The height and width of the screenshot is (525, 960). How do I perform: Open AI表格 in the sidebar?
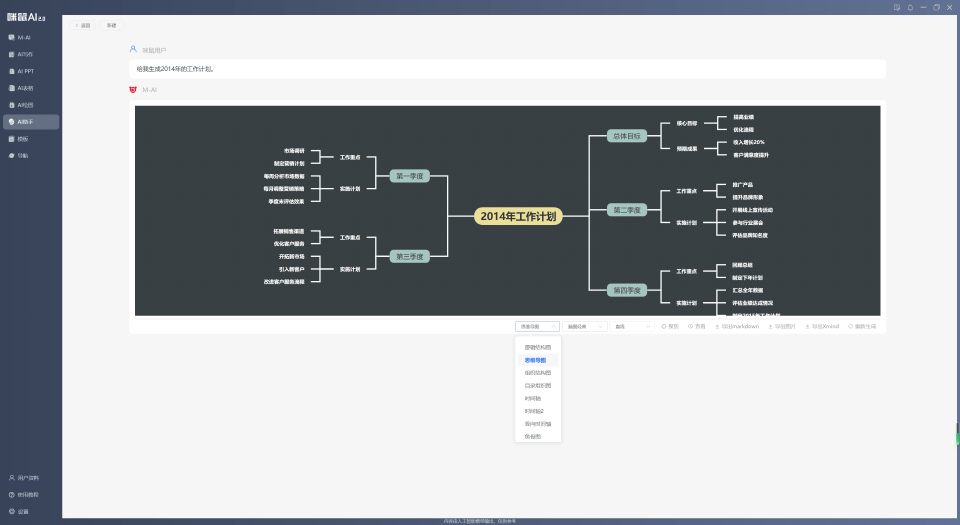click(x=26, y=88)
